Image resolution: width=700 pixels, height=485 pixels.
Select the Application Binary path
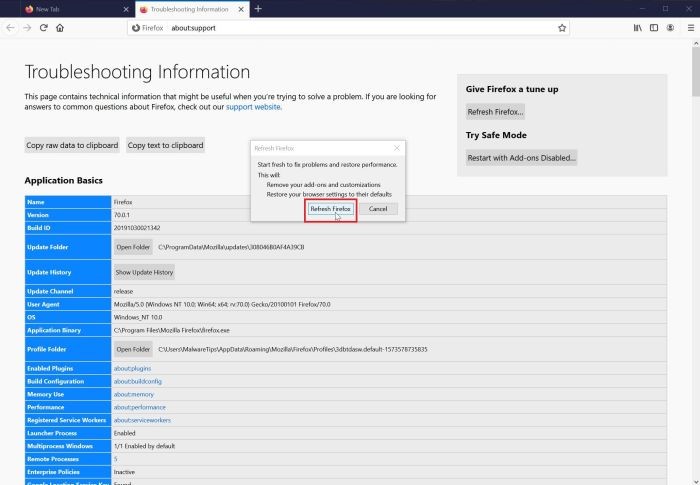pyautogui.click(x=171, y=330)
